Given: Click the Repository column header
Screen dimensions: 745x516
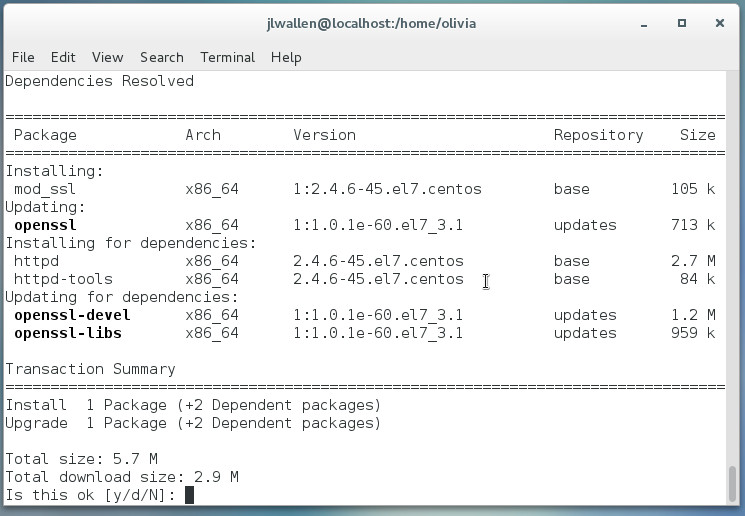Looking at the screenshot, I should click(x=598, y=135).
